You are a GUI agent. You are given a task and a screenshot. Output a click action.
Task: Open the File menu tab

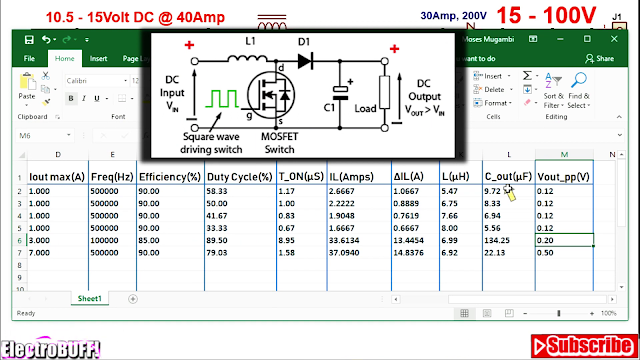(x=29, y=58)
